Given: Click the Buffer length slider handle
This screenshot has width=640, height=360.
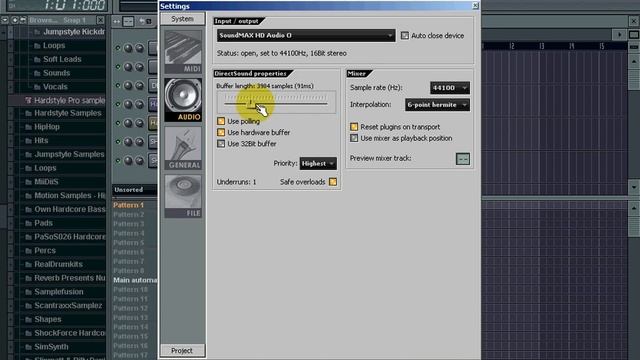Looking at the screenshot, I should pyautogui.click(x=251, y=104).
